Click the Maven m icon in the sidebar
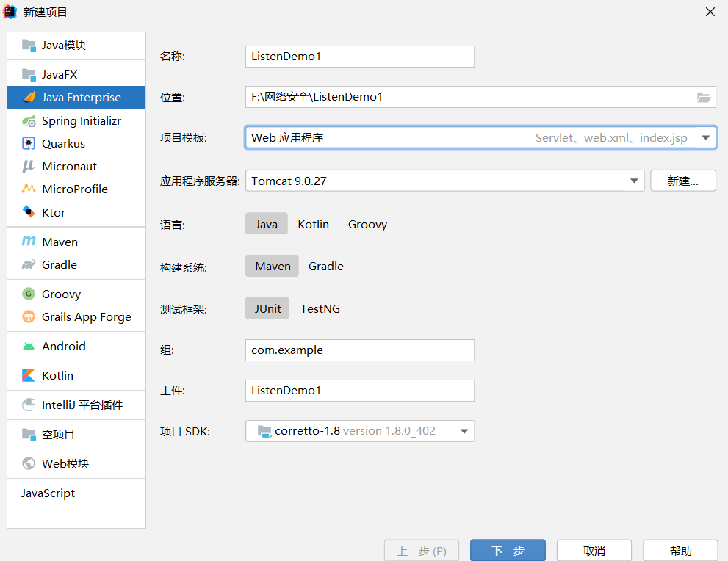Image resolution: width=728 pixels, height=561 pixels. pyautogui.click(x=29, y=242)
